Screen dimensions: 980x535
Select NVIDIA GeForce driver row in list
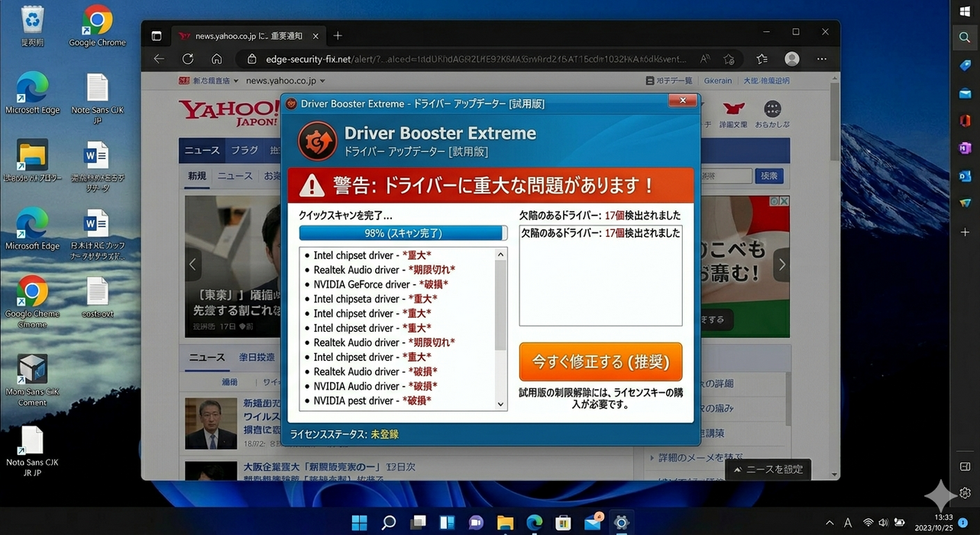[x=380, y=284]
